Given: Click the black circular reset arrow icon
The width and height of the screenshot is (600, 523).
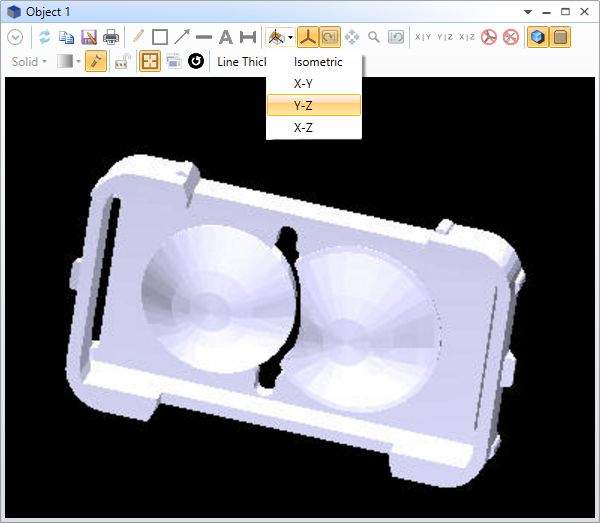Looking at the screenshot, I should click(196, 61).
